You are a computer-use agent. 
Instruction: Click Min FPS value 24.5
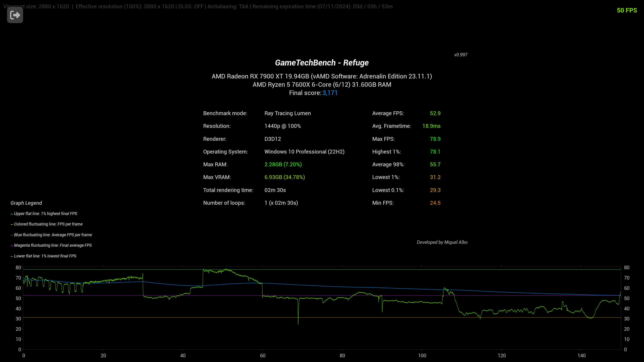point(435,203)
